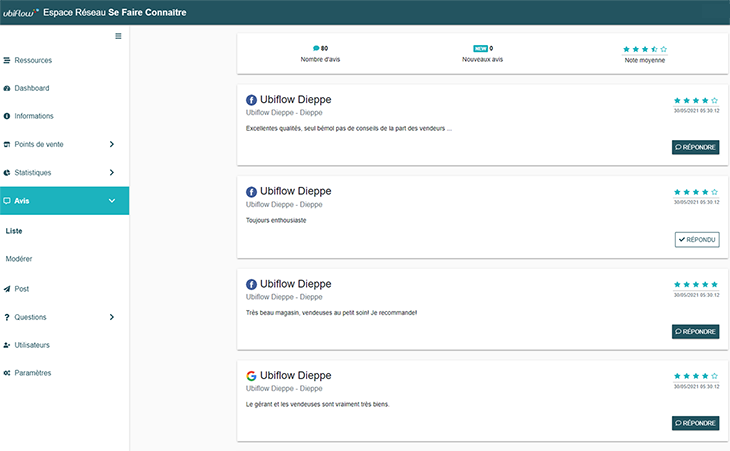Click RÉPONDU on 'Toujours enthousiaste' review
The height and width of the screenshot is (451, 730).
697,240
